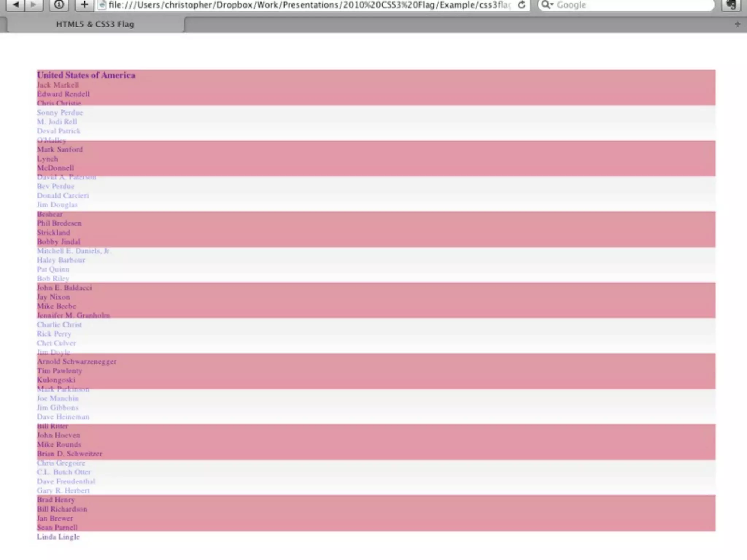
Task: Select the Mark Sanford entry
Action: click(60, 149)
